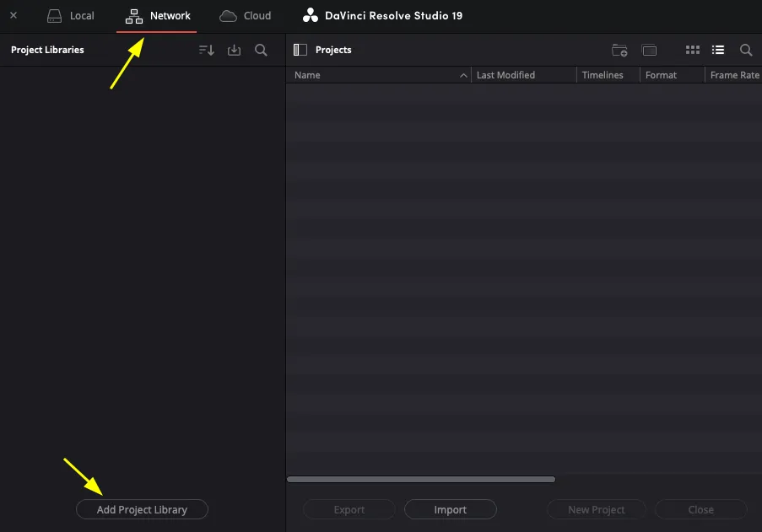Open sort options in Project Libraries panel
The width and height of the screenshot is (762, 532).
(206, 50)
